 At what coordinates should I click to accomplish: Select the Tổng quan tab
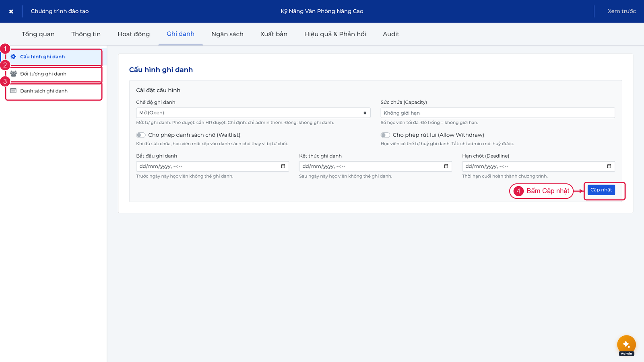tap(38, 34)
